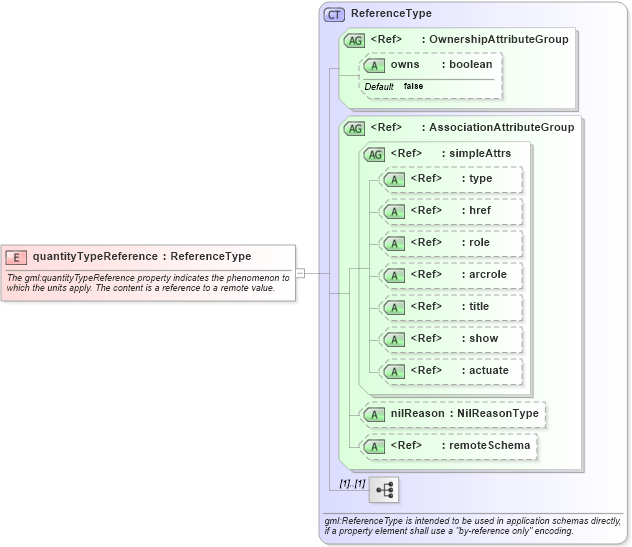Viewport: 632px width, 547px height.
Task: Select the simpleAttrs reference label
Action: click(451, 153)
